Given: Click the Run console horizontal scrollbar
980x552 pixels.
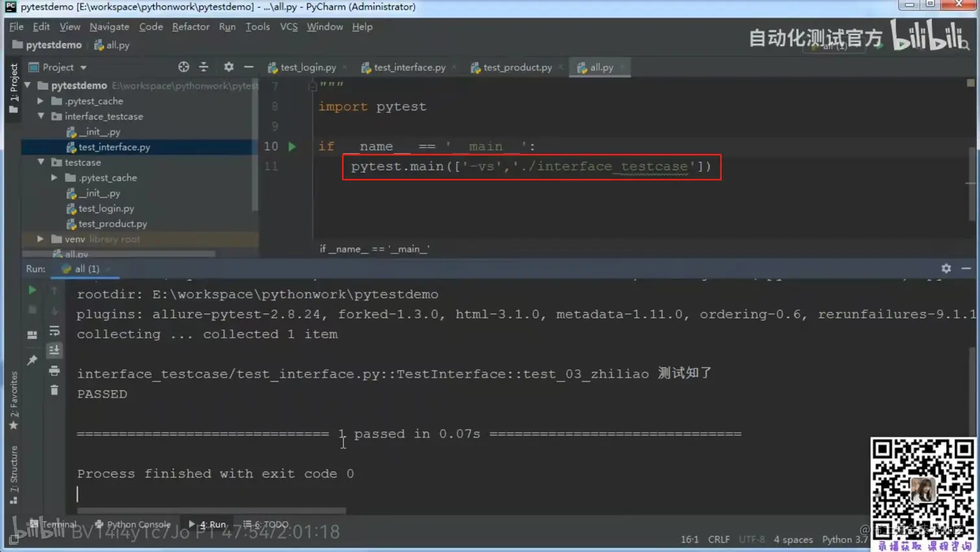Looking at the screenshot, I should 212,510.
